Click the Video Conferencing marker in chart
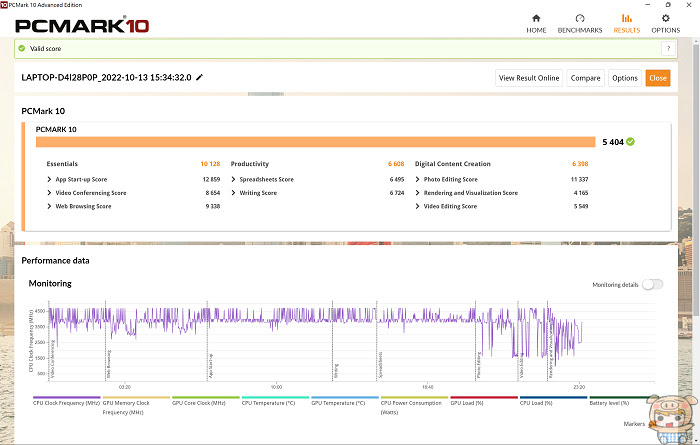This screenshot has width=700, height=445. click(x=52, y=359)
